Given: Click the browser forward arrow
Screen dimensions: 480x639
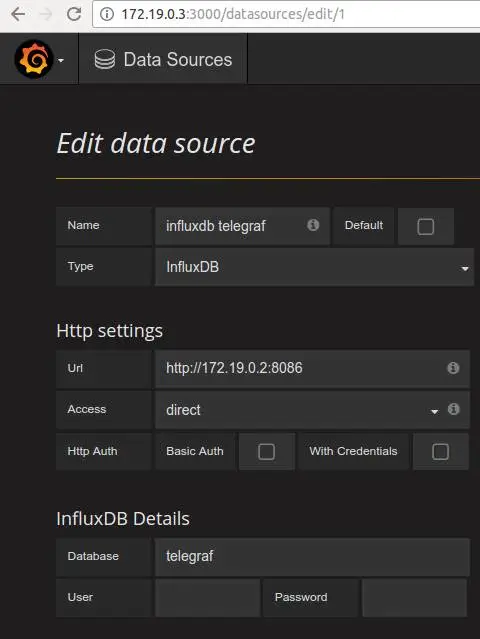Looking at the screenshot, I should click(x=46, y=14).
